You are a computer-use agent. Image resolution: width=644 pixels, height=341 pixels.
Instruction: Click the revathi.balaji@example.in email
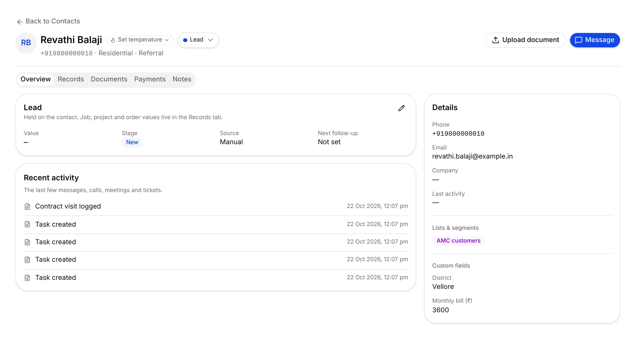pyautogui.click(x=472, y=156)
